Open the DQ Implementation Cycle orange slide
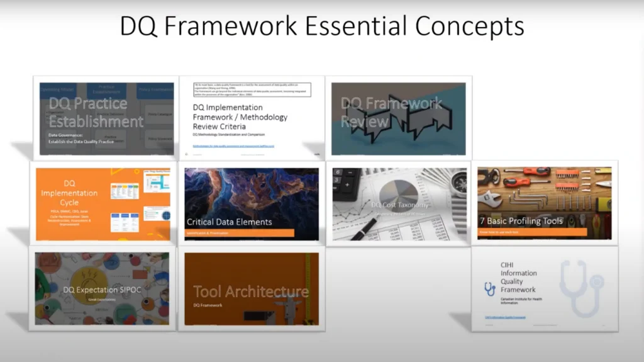Screen dimensions: 644x362 [103, 203]
